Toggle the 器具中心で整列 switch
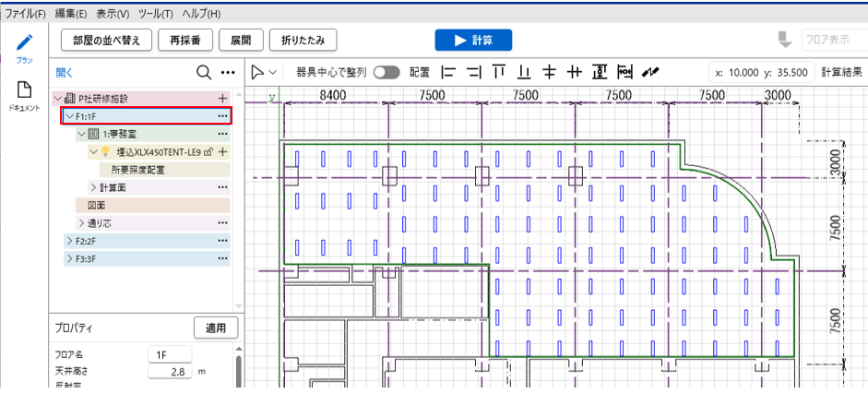 (x=386, y=72)
